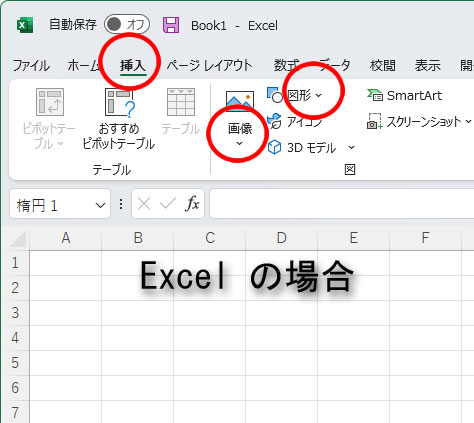
Task: Select row 1 header
Action: click(x=15, y=263)
